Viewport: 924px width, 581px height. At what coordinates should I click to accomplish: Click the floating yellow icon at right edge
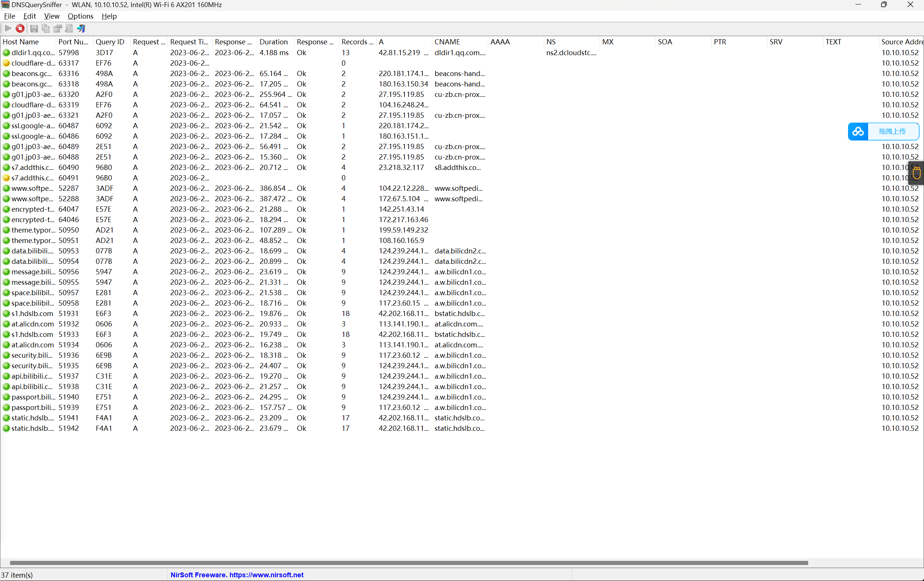click(917, 173)
